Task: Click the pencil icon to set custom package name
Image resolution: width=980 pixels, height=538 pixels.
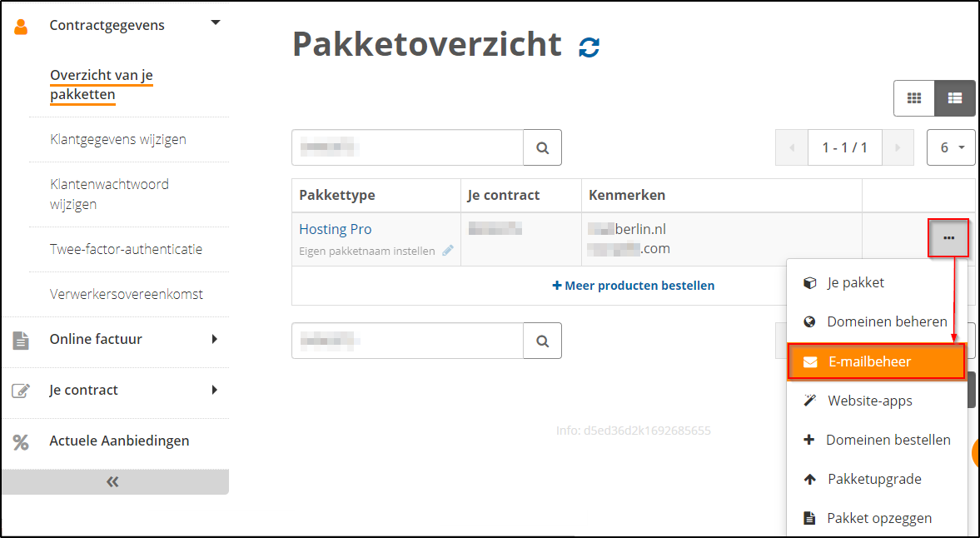Action: click(x=449, y=249)
